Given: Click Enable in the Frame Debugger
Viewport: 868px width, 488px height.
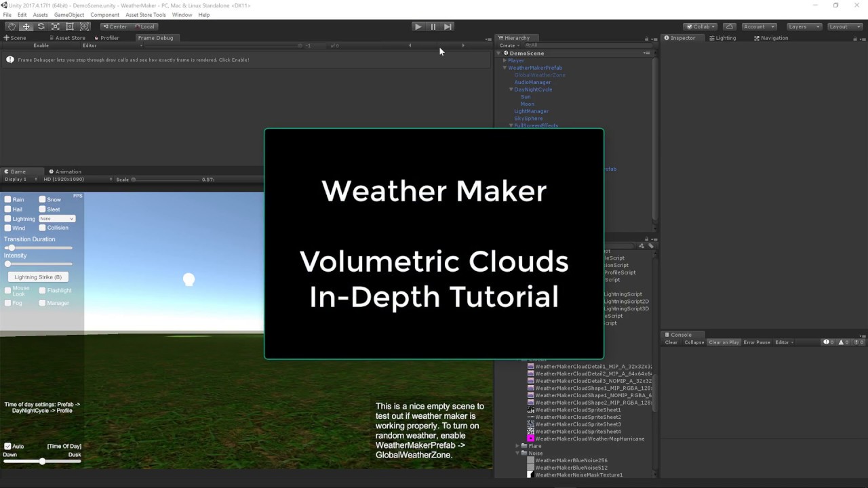Looking at the screenshot, I should 41,45.
